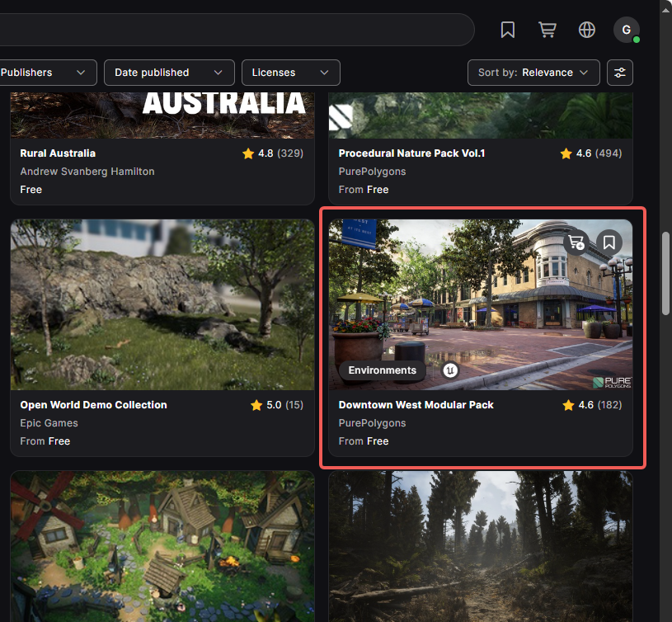Open PurePolygons under Downtown West Modular Pack
672x622 pixels.
click(372, 423)
